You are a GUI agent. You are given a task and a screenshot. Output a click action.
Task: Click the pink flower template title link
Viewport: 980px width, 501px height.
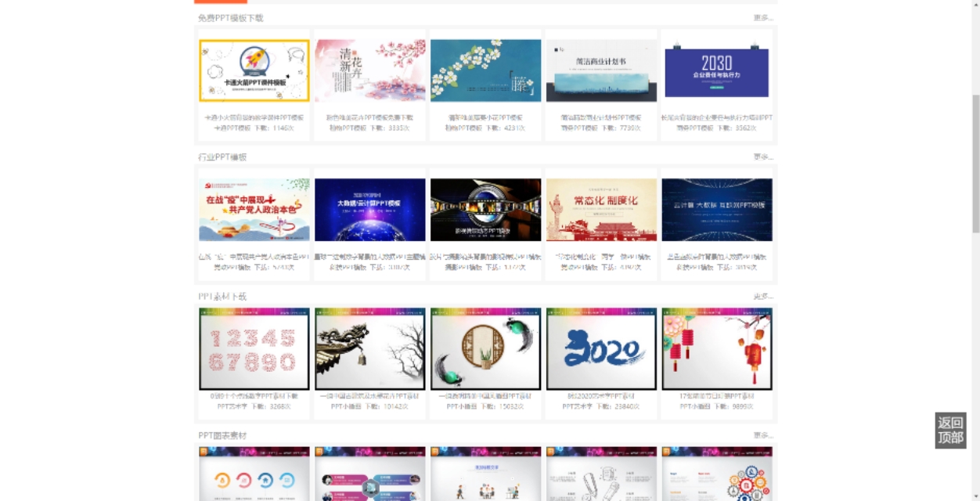coord(370,117)
